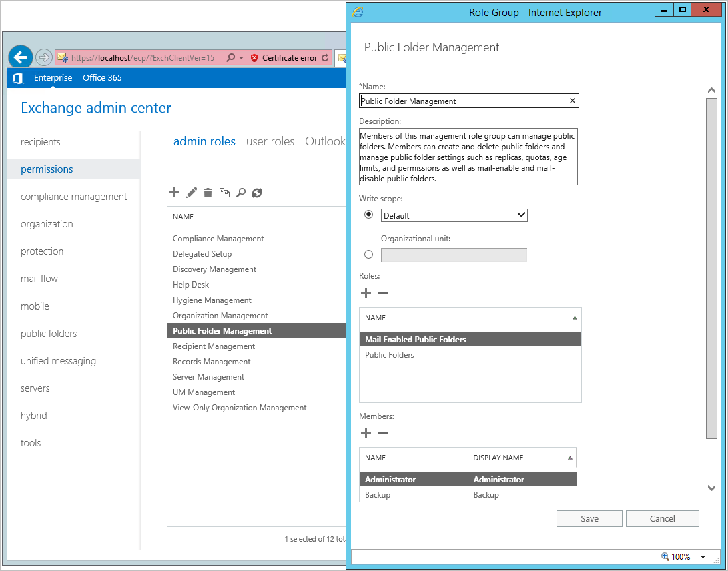Click the Office logo in the header

click(x=17, y=78)
